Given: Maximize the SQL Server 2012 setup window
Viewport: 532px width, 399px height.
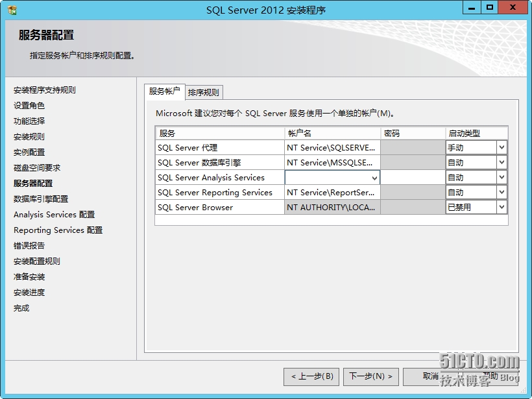Looking at the screenshot, I should pyautogui.click(x=489, y=8).
